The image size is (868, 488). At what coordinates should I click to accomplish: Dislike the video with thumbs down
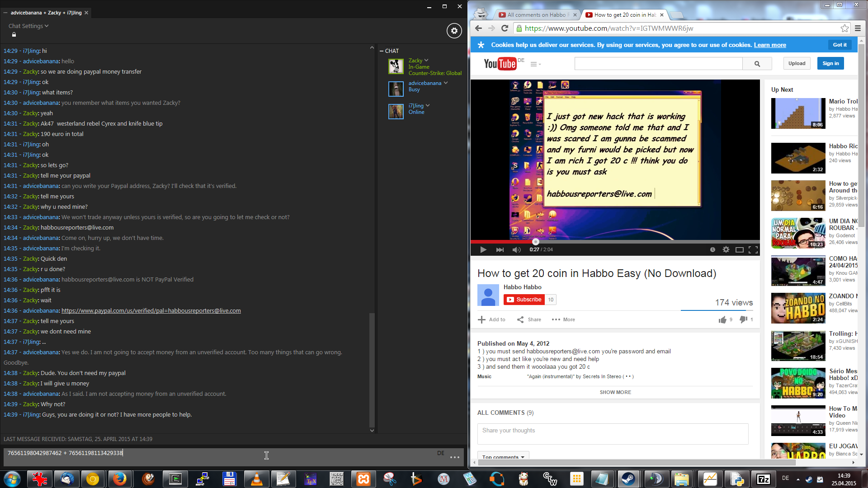tap(743, 319)
